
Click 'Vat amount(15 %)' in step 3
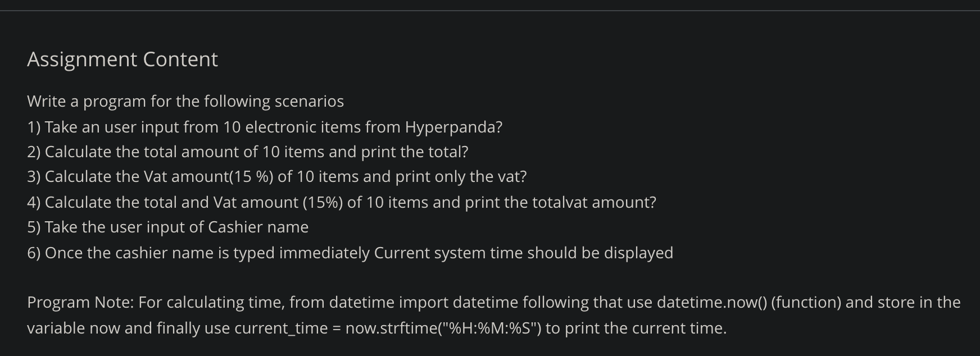(208, 177)
